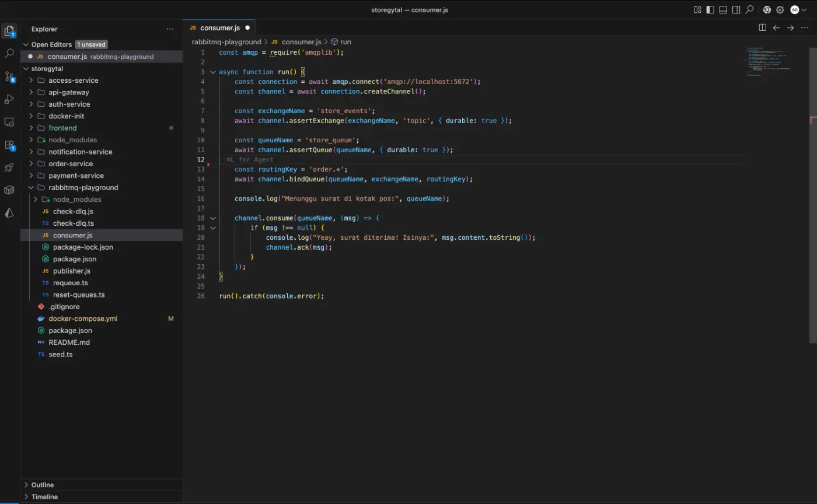Image resolution: width=817 pixels, height=504 pixels.
Task: Open Explorer views and more actions menu
Action: click(170, 29)
